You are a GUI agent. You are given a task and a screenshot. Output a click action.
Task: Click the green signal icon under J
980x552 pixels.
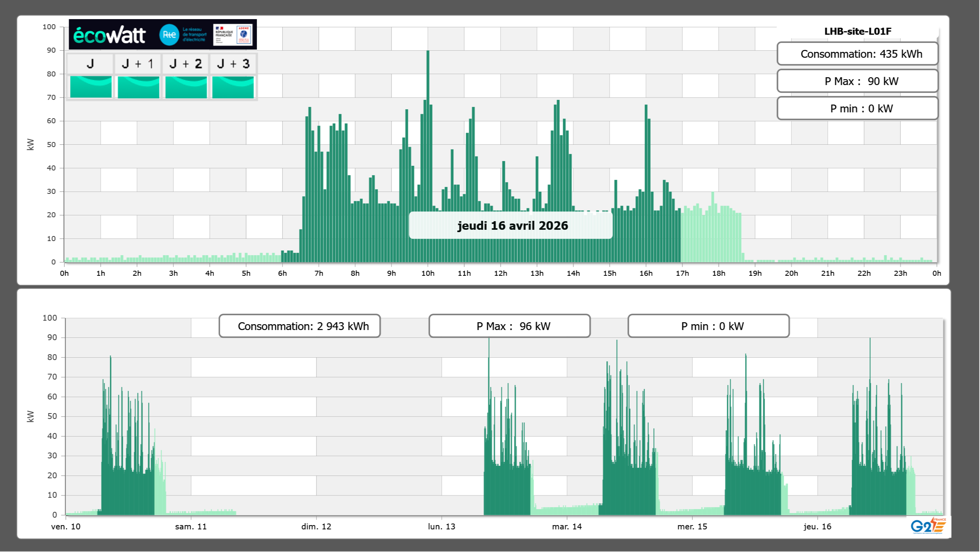91,87
